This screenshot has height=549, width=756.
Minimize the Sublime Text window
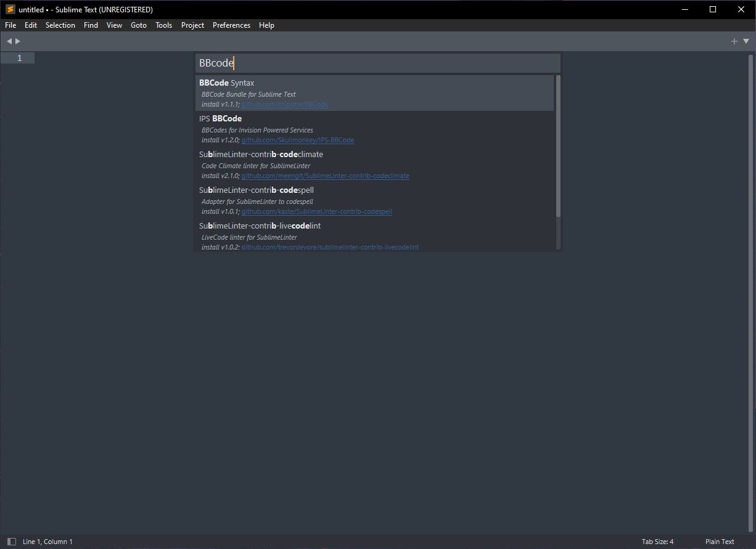pyautogui.click(x=684, y=9)
